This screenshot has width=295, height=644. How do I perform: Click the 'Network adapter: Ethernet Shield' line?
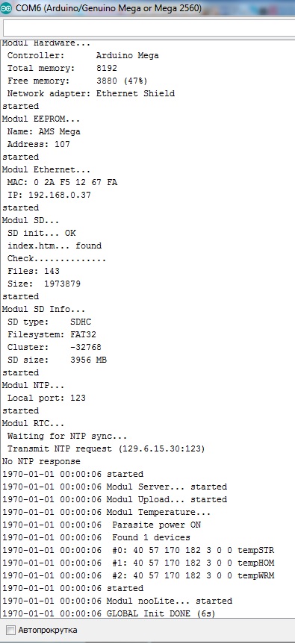pyautogui.click(x=91, y=93)
